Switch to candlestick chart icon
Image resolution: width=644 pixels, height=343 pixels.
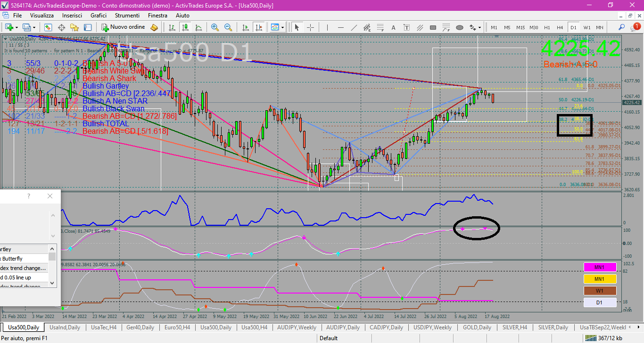[x=185, y=27]
